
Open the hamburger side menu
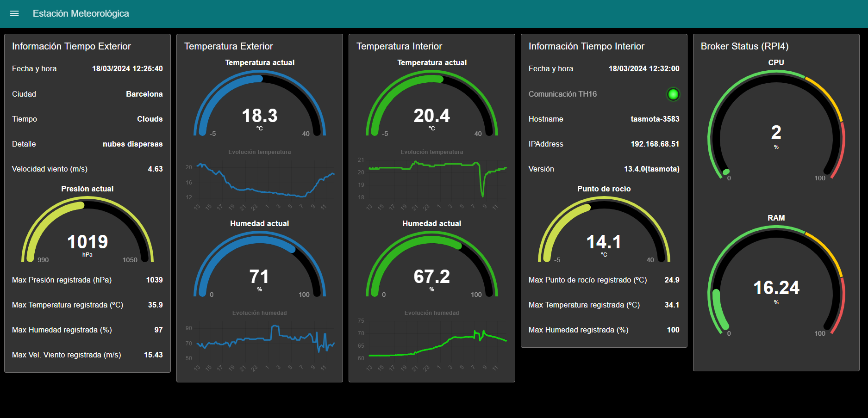tap(14, 13)
